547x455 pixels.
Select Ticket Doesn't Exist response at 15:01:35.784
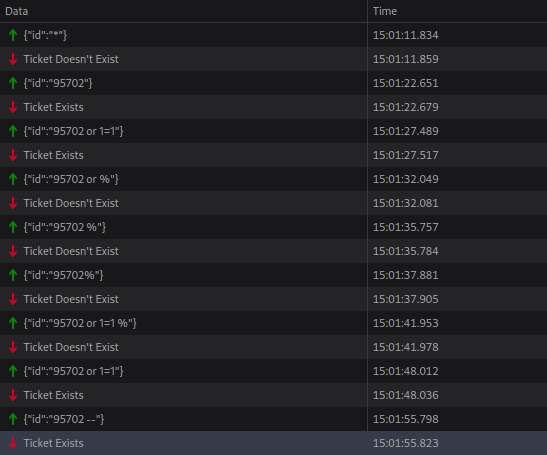coord(274,251)
